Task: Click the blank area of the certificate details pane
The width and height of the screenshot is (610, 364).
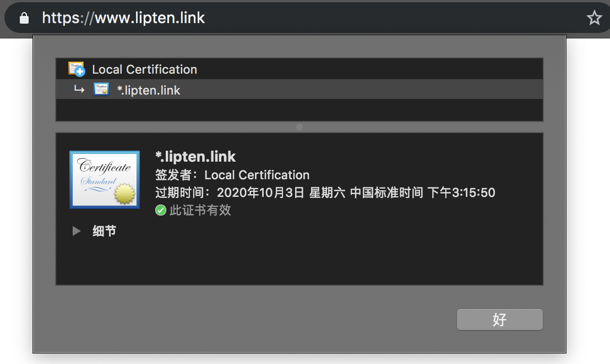Action: tap(299, 260)
